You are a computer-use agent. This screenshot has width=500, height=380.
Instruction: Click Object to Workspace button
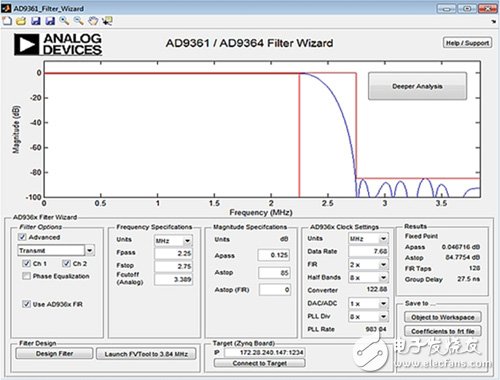click(x=443, y=317)
